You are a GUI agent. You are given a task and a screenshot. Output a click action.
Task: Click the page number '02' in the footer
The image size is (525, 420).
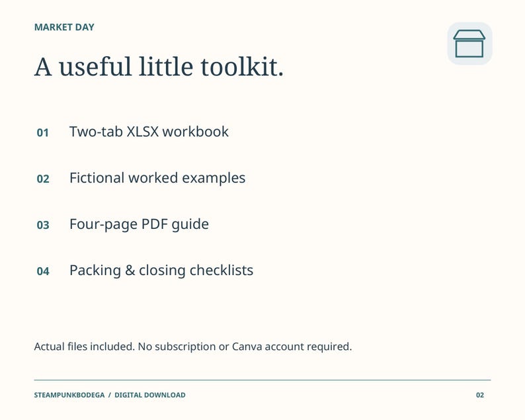(x=480, y=395)
